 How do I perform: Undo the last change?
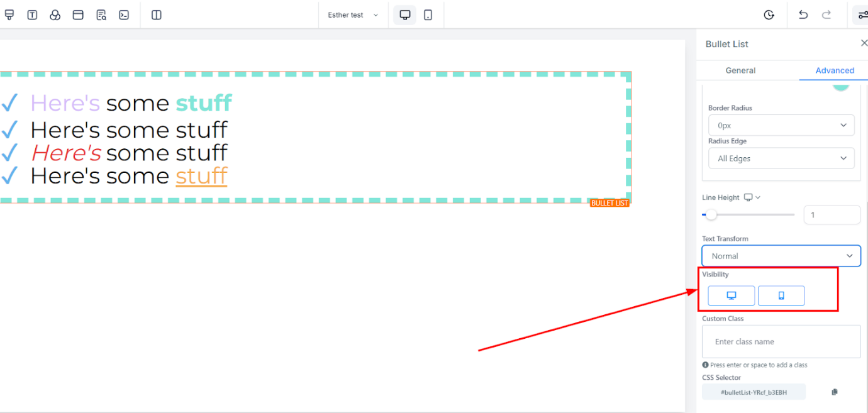point(803,15)
